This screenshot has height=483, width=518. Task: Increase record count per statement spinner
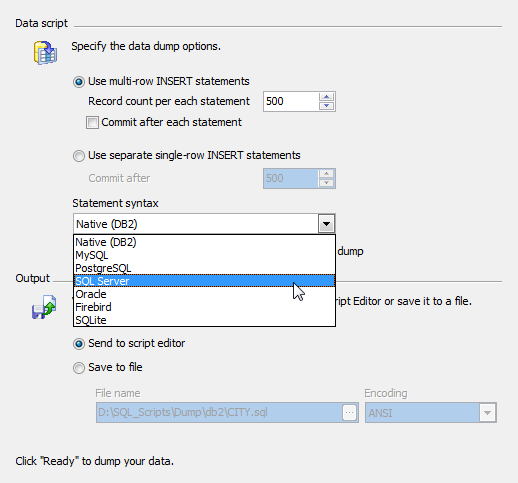click(326, 97)
